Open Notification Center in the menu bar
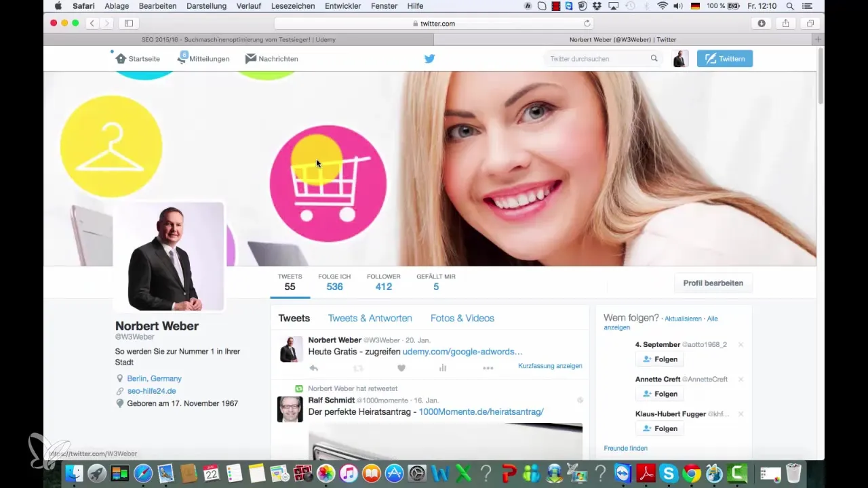Screen dimensions: 868x488 pos(806,6)
